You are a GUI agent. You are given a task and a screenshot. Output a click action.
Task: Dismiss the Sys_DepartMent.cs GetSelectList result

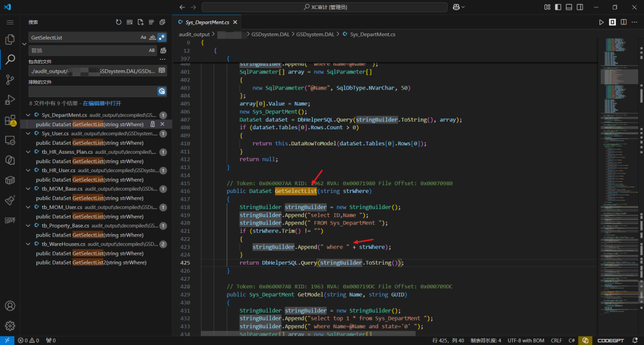point(162,124)
